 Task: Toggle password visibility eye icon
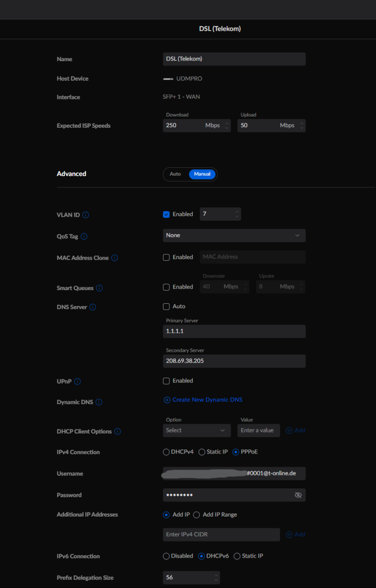coord(298,495)
